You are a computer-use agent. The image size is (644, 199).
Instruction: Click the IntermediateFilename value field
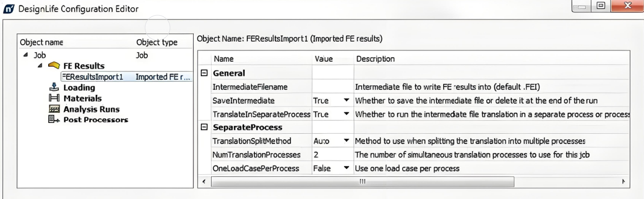pyautogui.click(x=332, y=87)
